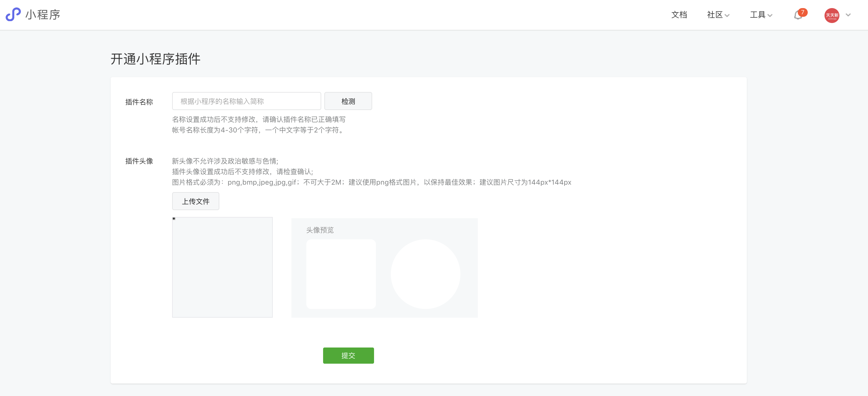
Task: Click the image crop handle in the preview box
Action: click(x=174, y=219)
